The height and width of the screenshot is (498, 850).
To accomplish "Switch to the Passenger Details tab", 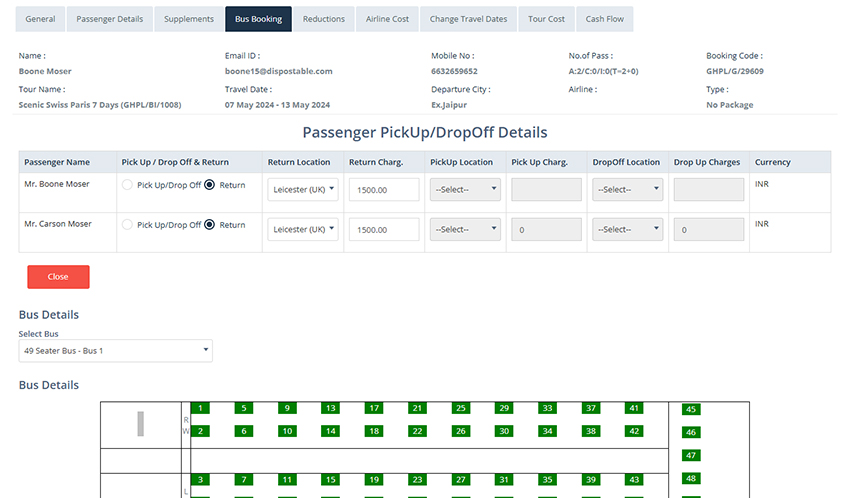I will [110, 19].
